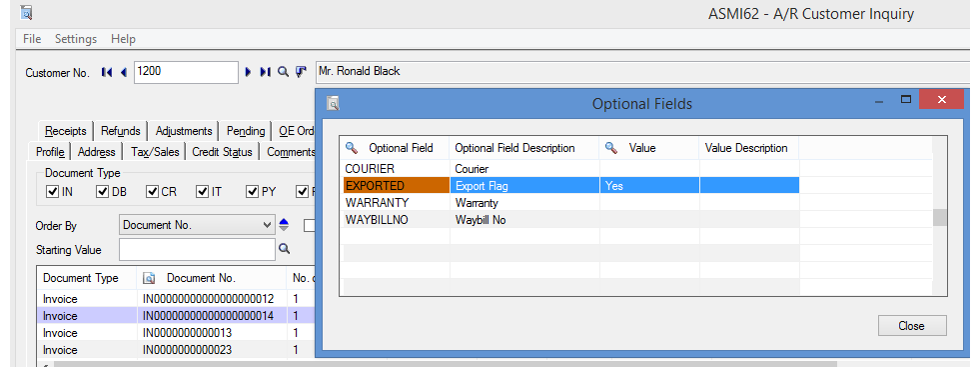The height and width of the screenshot is (377, 980).
Task: Go to next customer record arrow
Action: 248,72
